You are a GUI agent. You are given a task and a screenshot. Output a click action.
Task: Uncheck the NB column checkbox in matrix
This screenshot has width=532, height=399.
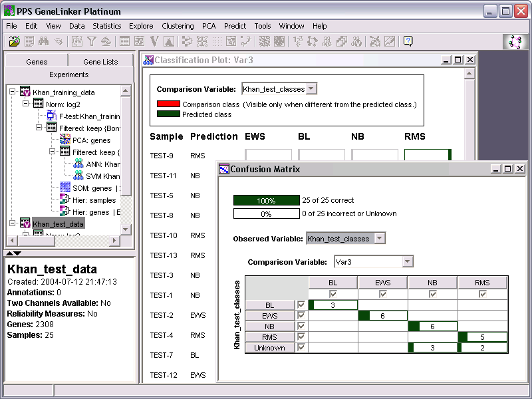point(433,294)
